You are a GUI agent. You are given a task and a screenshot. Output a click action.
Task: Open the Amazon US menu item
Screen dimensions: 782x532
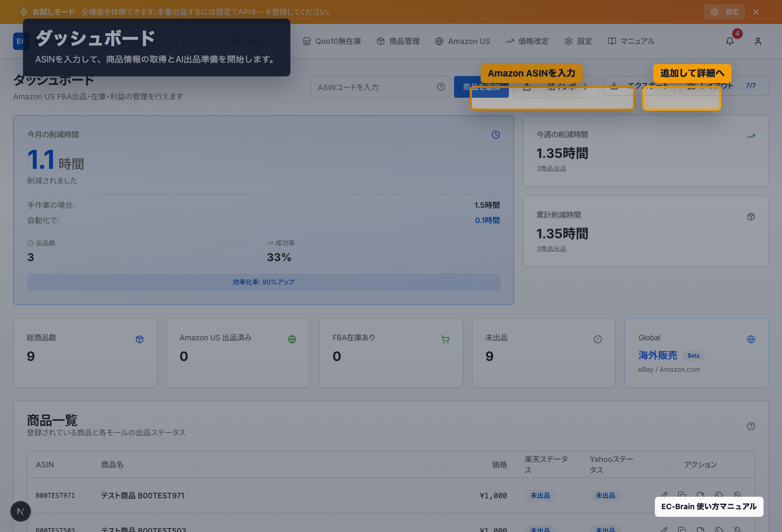tap(463, 41)
